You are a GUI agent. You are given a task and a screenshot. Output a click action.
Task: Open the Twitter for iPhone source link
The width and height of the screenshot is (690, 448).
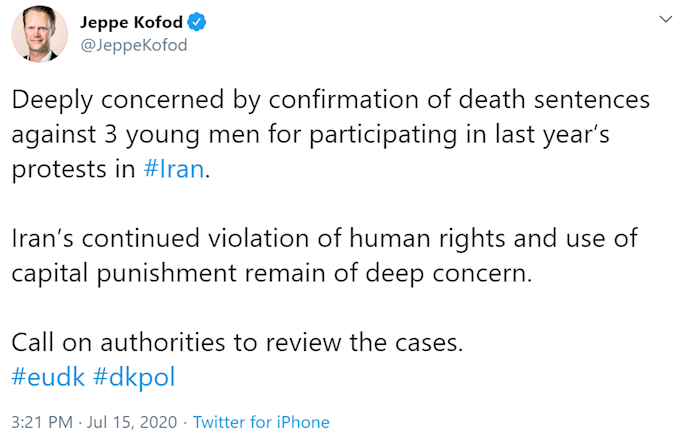pyautogui.click(x=261, y=422)
